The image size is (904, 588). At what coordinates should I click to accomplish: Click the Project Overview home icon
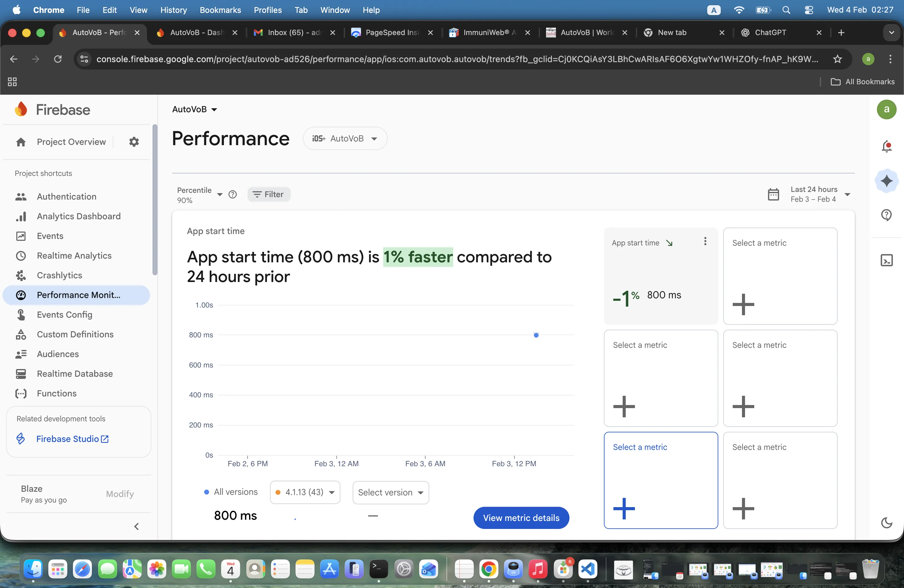pos(21,142)
